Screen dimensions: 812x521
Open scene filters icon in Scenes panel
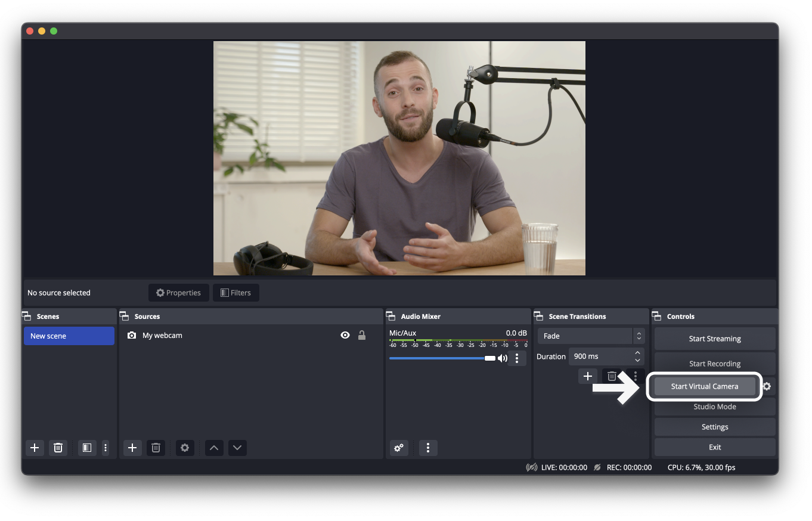(x=87, y=448)
